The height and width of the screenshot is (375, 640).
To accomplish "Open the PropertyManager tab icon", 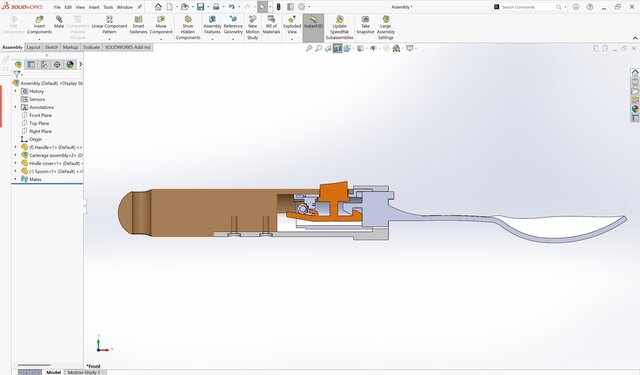I will click(x=31, y=64).
